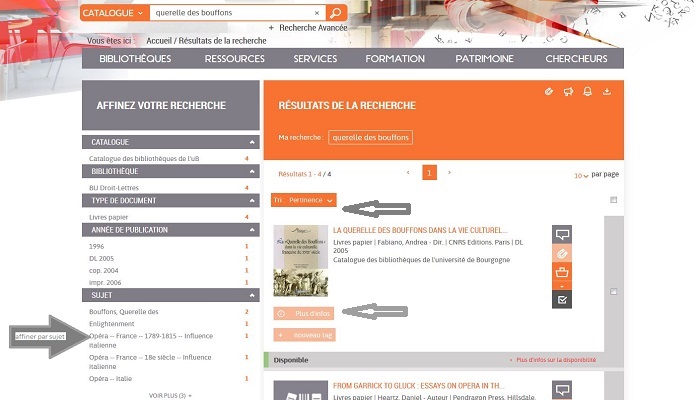Open the CATALOGUE search scope dropdown
700x400 pixels.
(x=114, y=13)
